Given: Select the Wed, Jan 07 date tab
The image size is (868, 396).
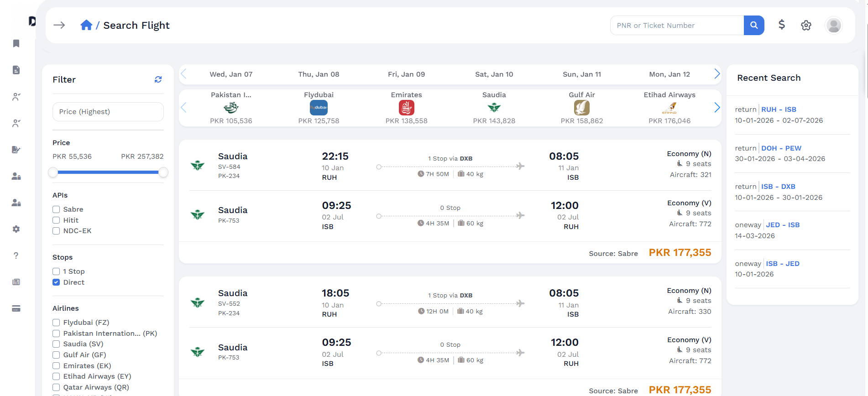Looking at the screenshot, I should pyautogui.click(x=231, y=74).
